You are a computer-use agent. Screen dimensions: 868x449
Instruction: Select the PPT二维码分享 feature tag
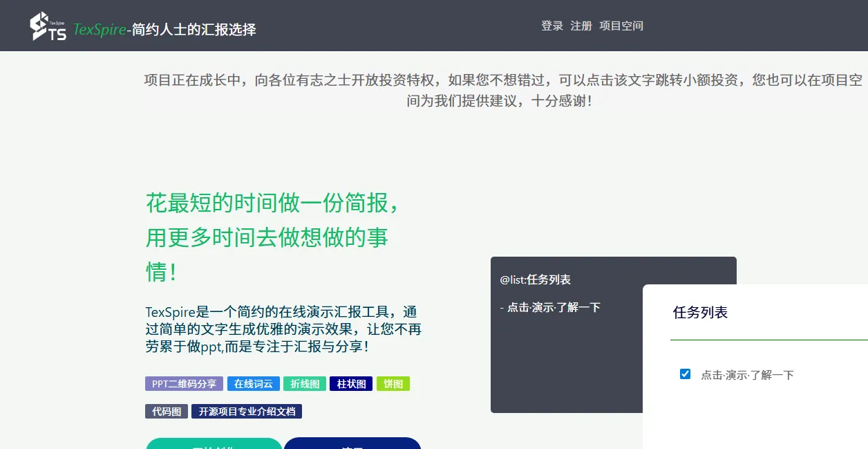pos(184,383)
